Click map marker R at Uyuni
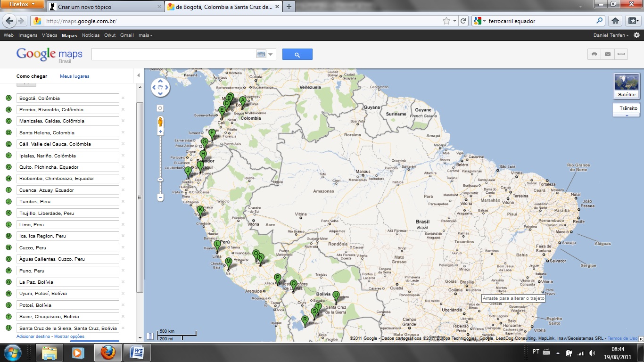This screenshot has height=362, width=644. pyautogui.click(x=305, y=322)
